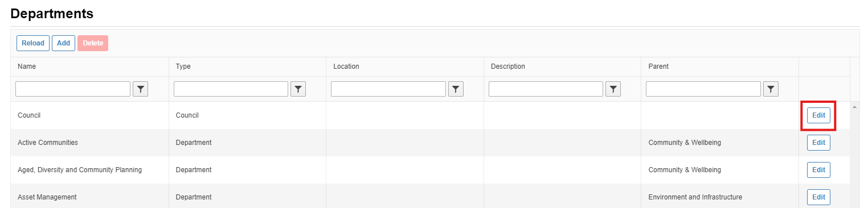Open the Description column filter icon

point(613,89)
